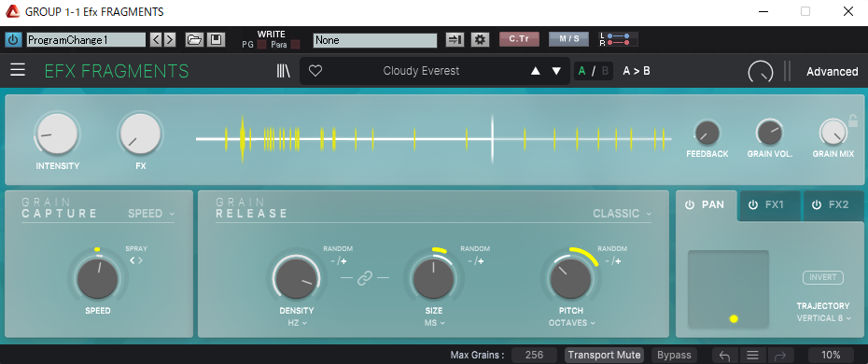Click the FX macro knob
This screenshot has width=868, height=364.
click(x=141, y=133)
